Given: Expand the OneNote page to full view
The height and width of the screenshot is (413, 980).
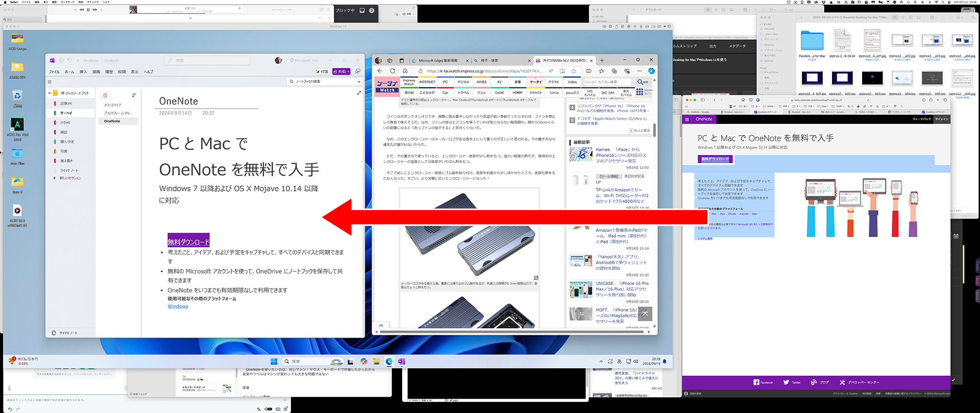Looking at the screenshot, I should tap(359, 93).
